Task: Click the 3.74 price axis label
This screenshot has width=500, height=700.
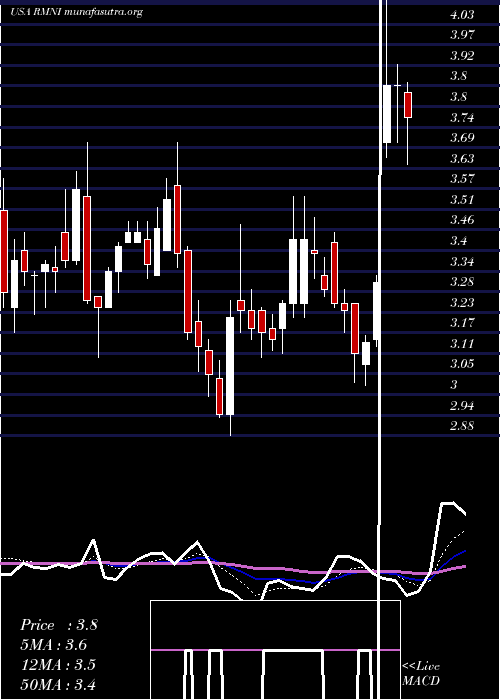Action: coord(462,117)
